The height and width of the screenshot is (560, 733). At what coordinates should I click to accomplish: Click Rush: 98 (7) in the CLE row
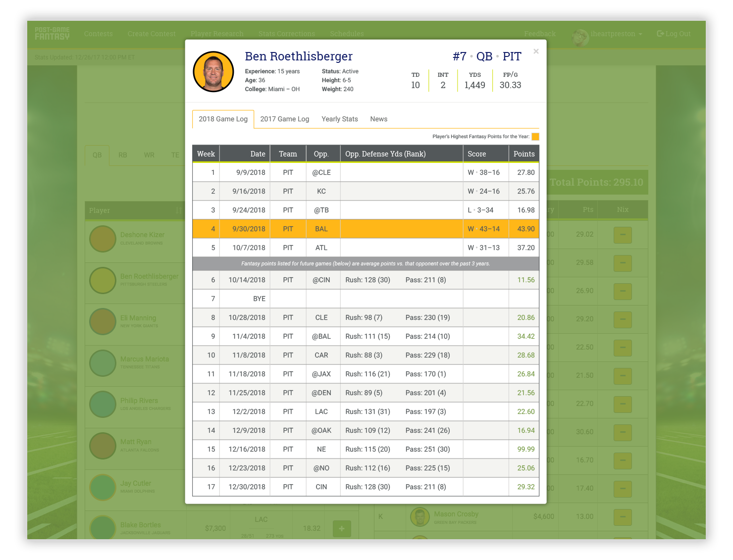click(x=364, y=317)
